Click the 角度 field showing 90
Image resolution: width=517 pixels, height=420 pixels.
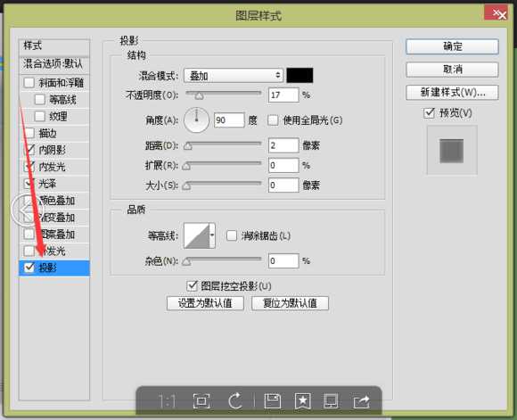point(229,119)
